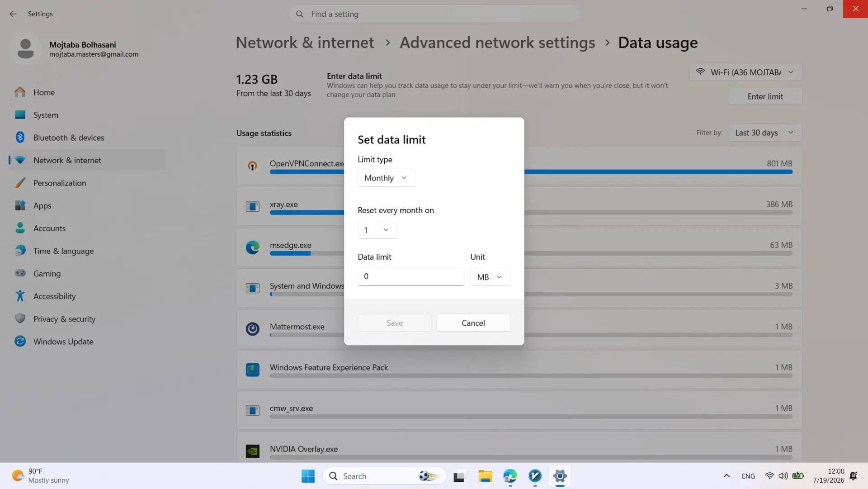Open the reset day dropdown showing 1
Image resolution: width=868 pixels, height=489 pixels.
(377, 230)
